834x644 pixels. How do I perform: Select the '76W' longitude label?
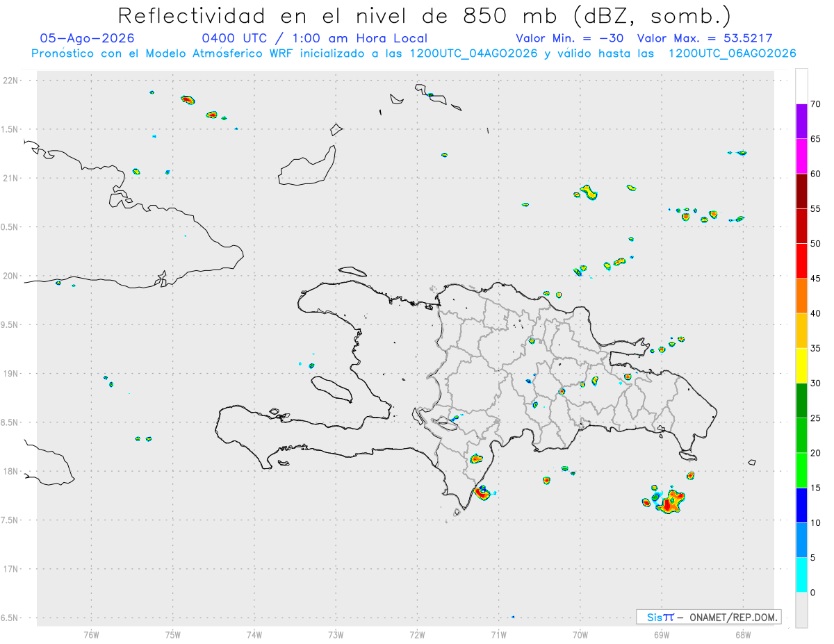(91, 634)
